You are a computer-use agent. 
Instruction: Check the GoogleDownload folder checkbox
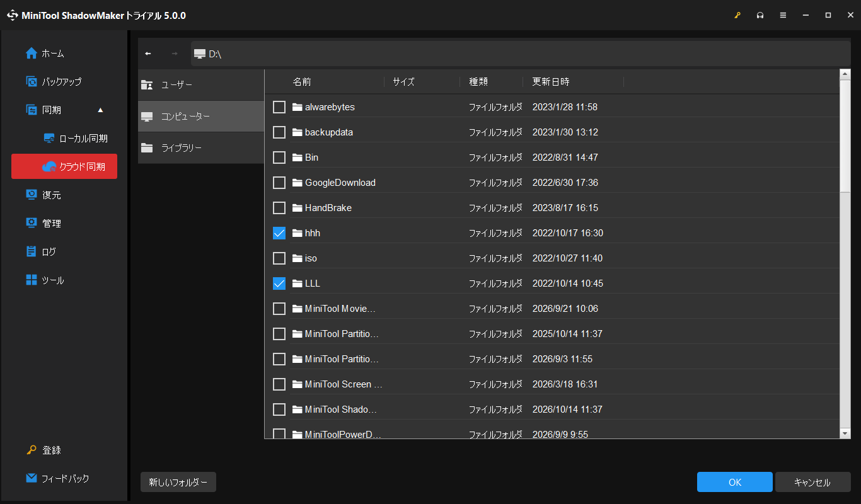pos(279,183)
